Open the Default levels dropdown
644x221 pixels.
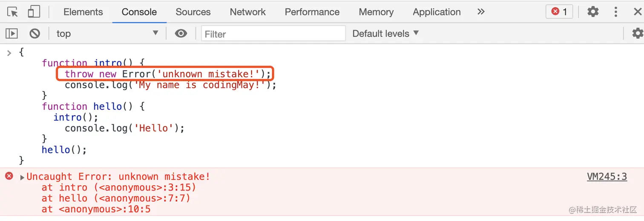(385, 34)
